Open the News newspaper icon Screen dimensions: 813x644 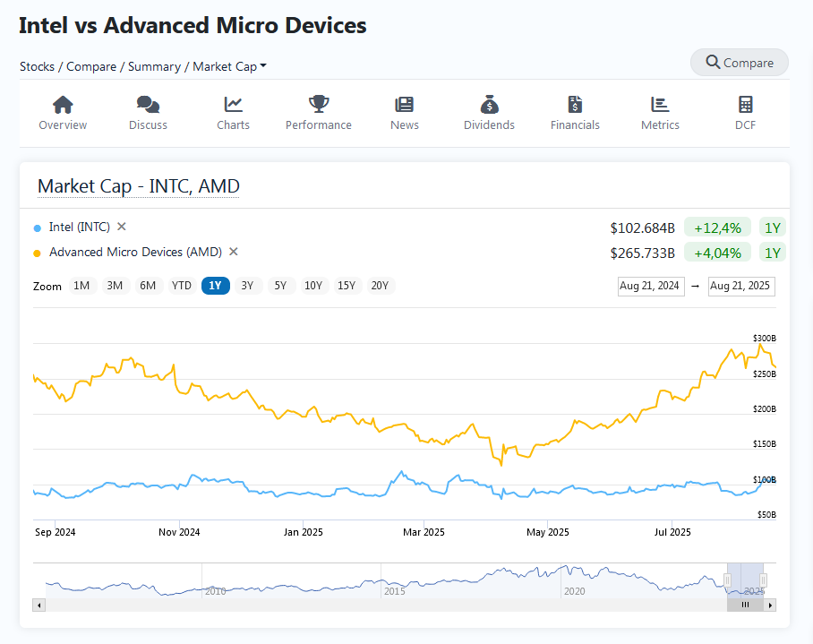[405, 104]
